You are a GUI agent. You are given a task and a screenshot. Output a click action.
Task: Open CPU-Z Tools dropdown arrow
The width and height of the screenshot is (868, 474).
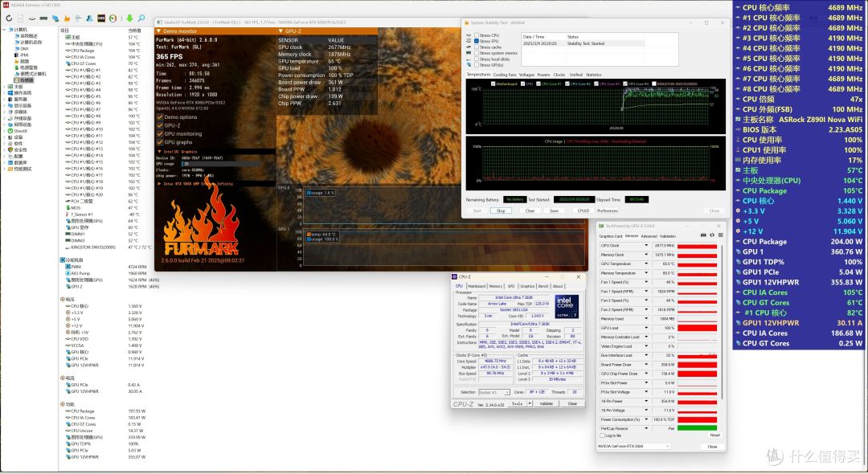530,404
